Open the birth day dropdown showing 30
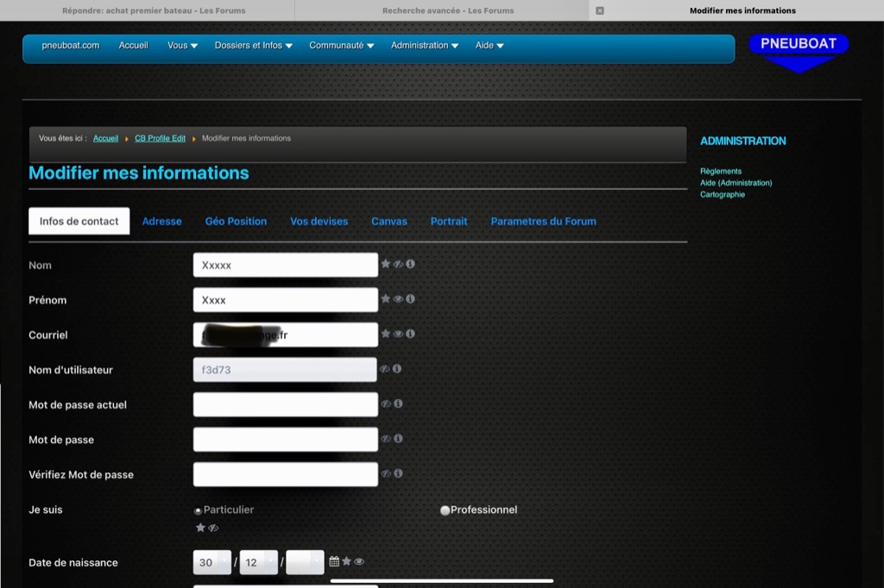 click(x=212, y=562)
